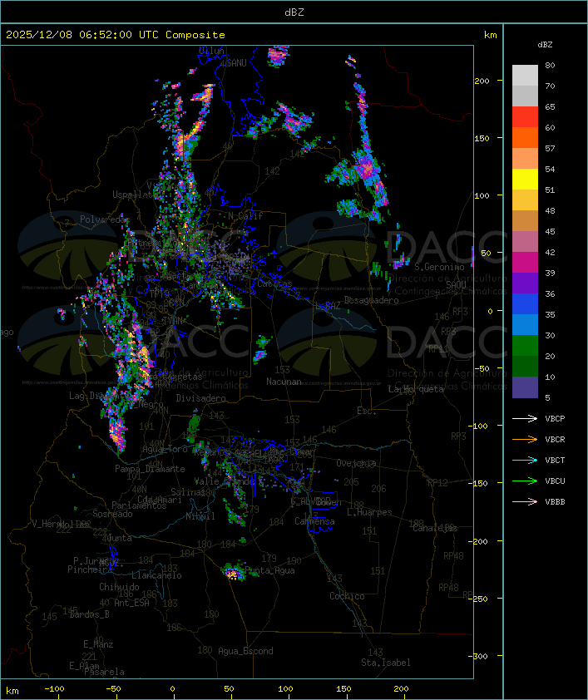Pick the gold 51 dBZ legend swatch
Screen dimensions: 588x700
525,200
